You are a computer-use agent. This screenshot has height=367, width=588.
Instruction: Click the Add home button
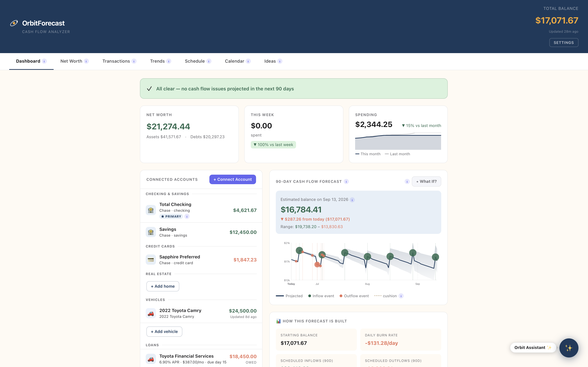(x=163, y=286)
